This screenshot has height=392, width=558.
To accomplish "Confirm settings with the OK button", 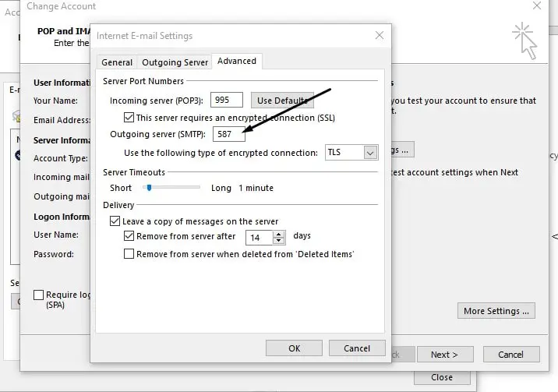I will [x=294, y=348].
